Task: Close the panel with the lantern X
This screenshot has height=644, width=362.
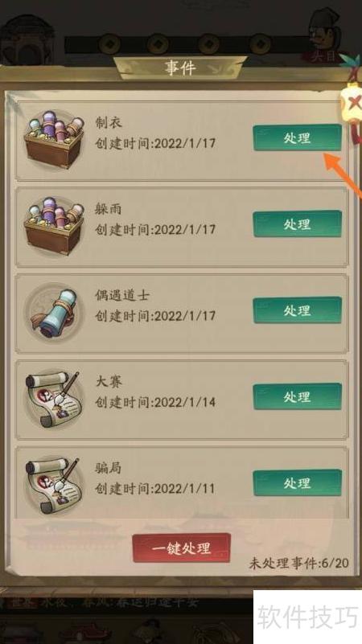Action: tap(352, 101)
